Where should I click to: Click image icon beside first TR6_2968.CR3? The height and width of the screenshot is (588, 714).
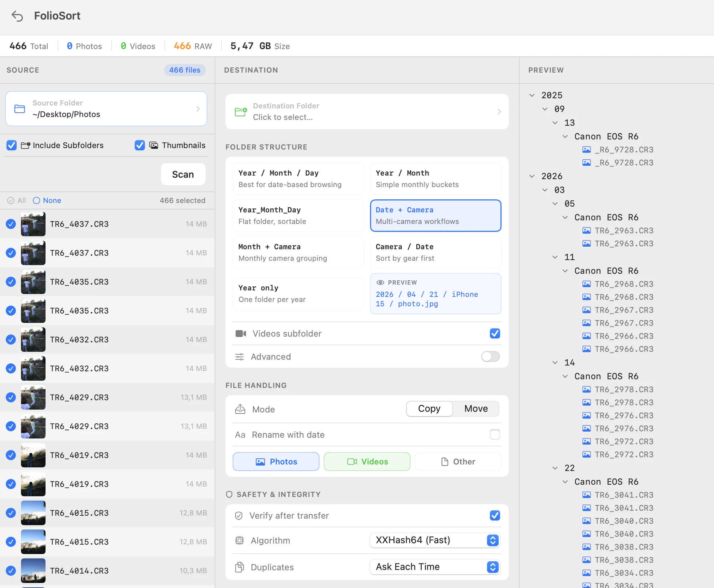point(586,284)
